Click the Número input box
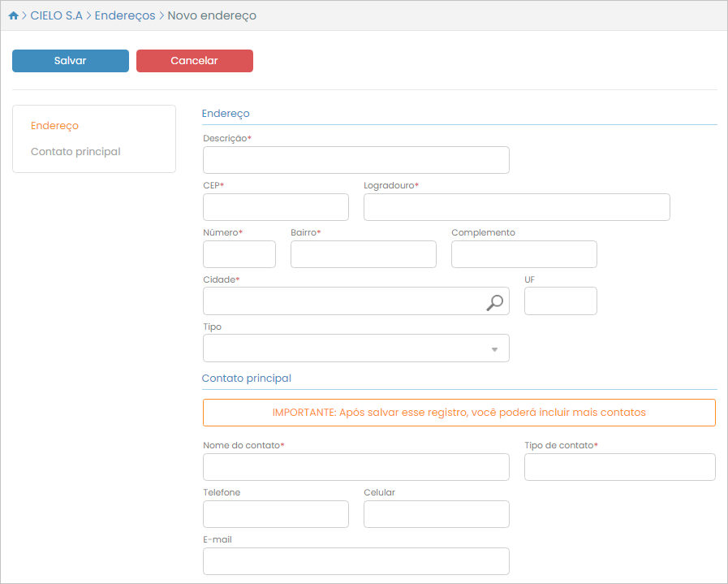The width and height of the screenshot is (728, 584). coord(239,254)
